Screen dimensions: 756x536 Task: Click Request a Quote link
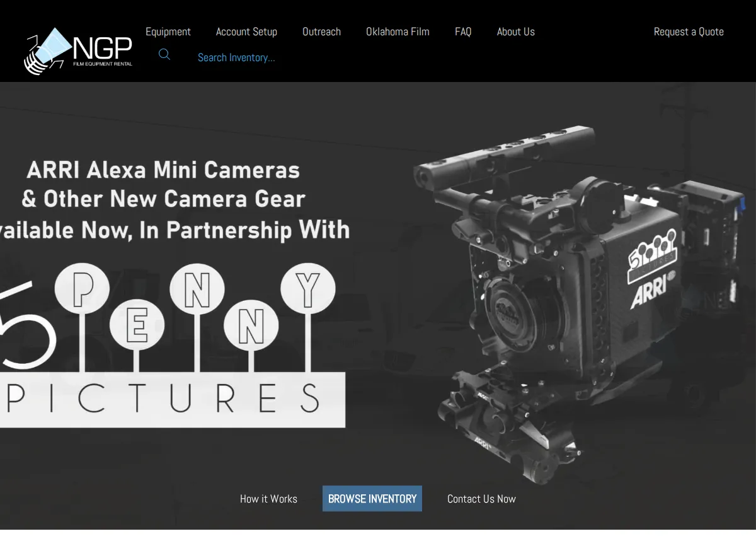click(689, 32)
